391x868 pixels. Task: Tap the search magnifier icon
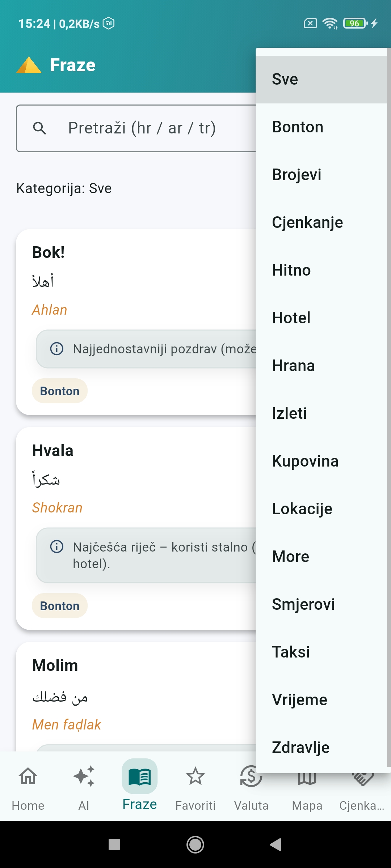point(39,128)
